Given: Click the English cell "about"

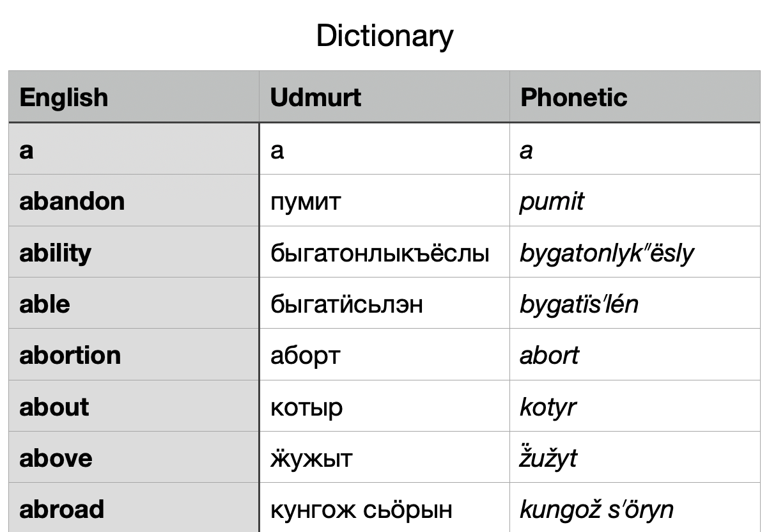Looking at the screenshot, I should click(54, 407).
